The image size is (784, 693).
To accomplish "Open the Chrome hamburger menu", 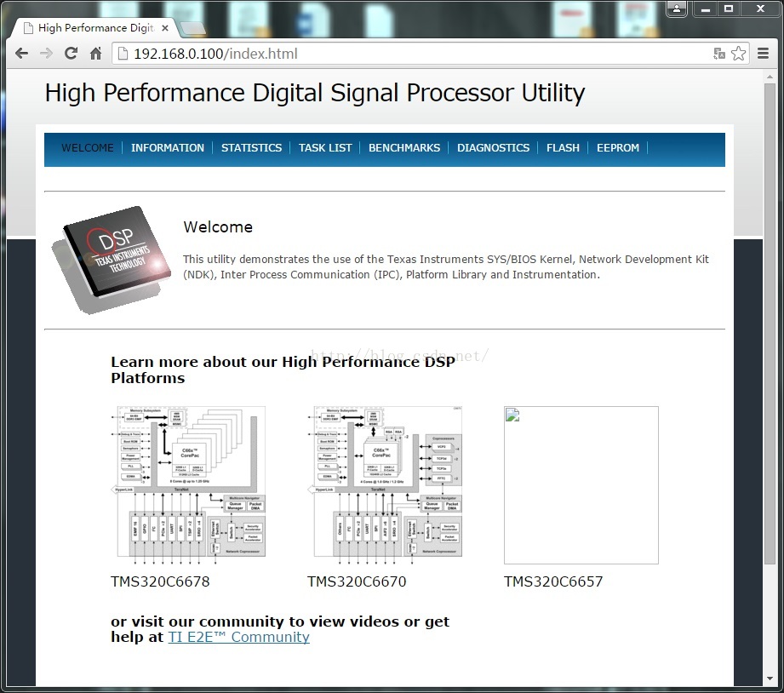I will (x=763, y=53).
